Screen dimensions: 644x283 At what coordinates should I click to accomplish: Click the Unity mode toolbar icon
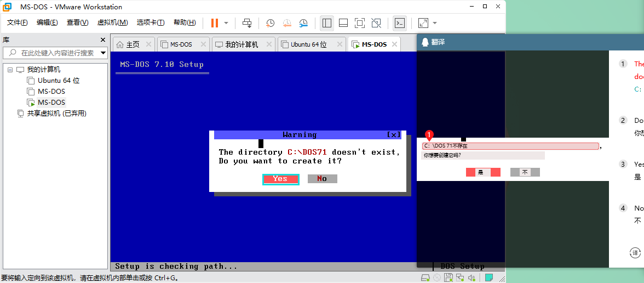pyautogui.click(x=376, y=23)
